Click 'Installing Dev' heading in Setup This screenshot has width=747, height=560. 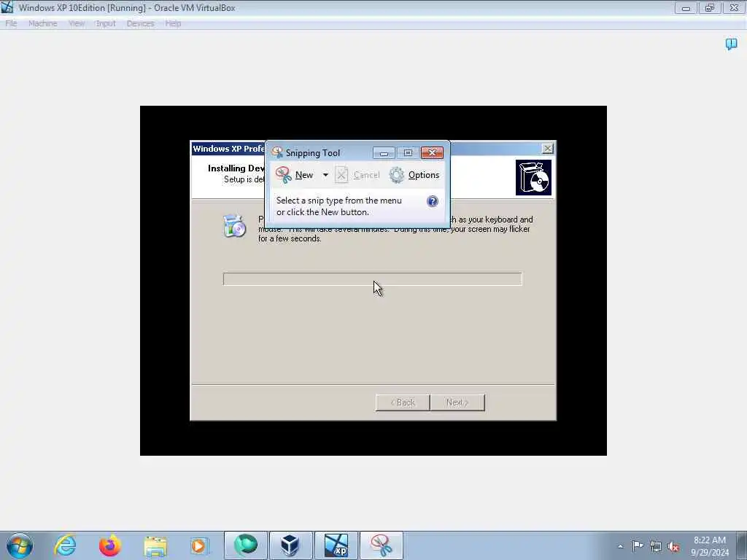(236, 168)
